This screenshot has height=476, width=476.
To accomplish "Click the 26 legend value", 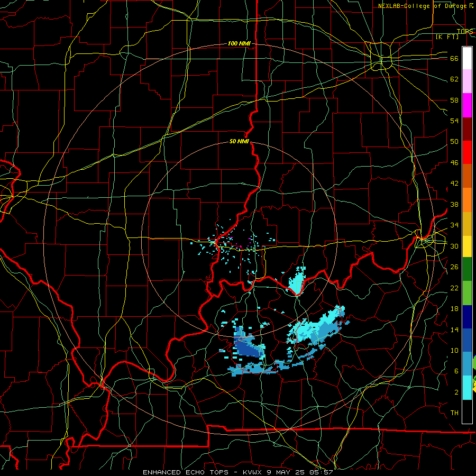I will point(454,267).
